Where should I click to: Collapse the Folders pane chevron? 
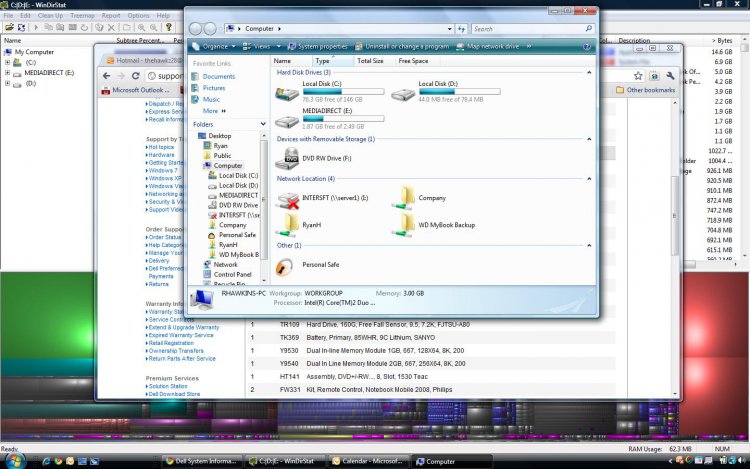[x=263, y=124]
